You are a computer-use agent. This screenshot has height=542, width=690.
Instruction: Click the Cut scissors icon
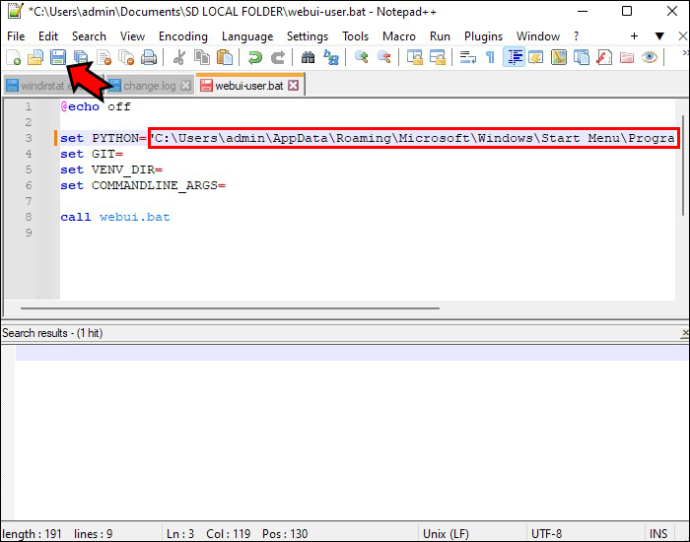(179, 57)
